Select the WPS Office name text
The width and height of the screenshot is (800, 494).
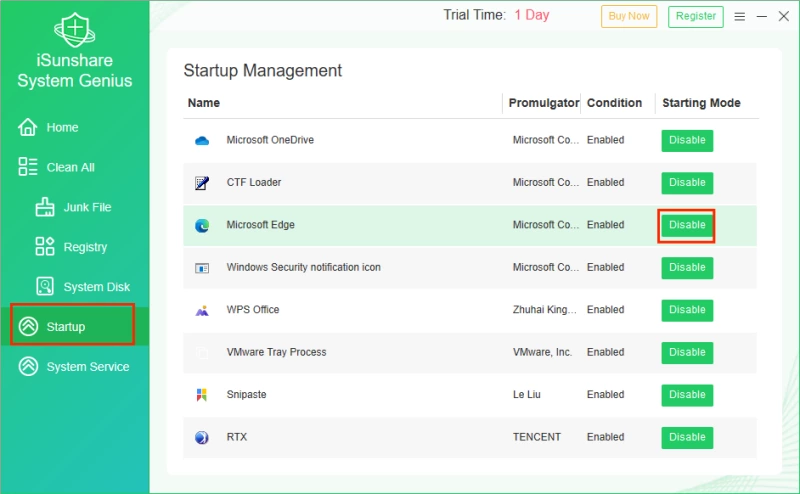253,309
